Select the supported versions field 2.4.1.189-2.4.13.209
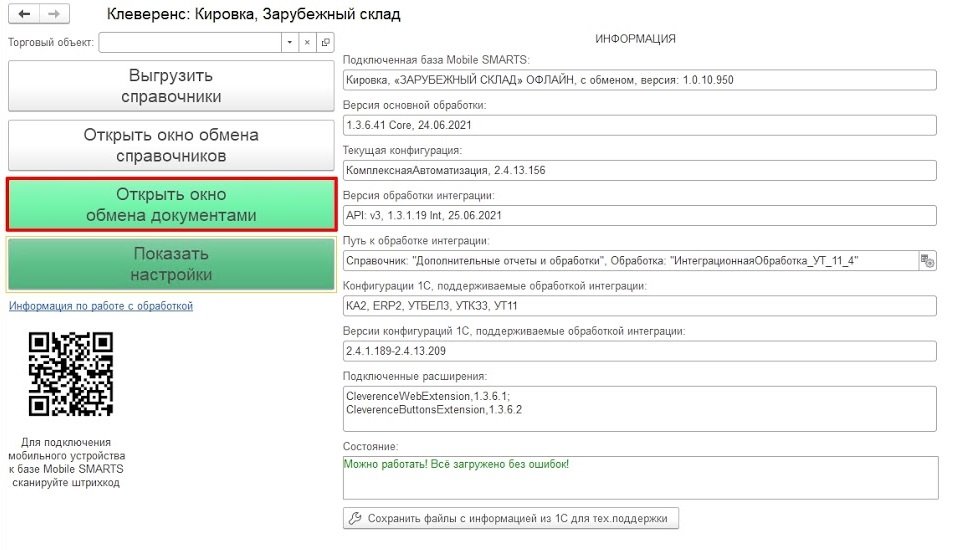This screenshot has width=959, height=550. click(x=639, y=351)
